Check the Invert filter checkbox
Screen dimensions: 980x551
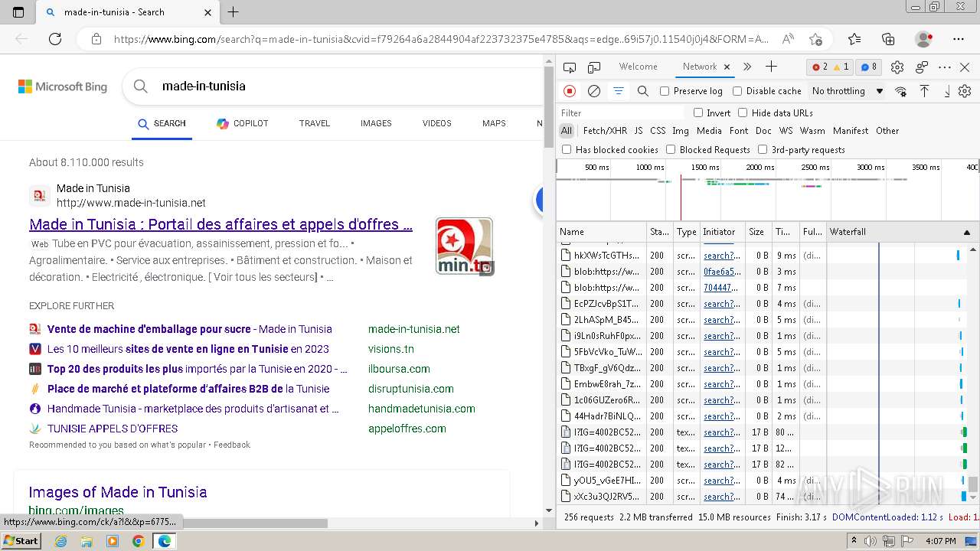698,112
